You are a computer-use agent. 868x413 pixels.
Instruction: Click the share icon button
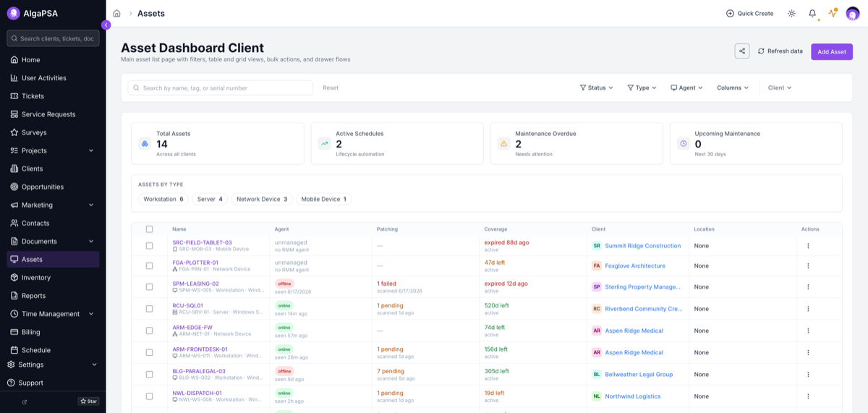point(742,51)
